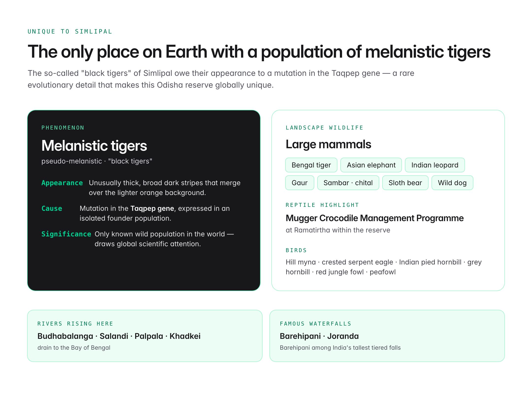Click the Melanistic tigers card title
This screenshot has height=394, width=532.
(94, 146)
